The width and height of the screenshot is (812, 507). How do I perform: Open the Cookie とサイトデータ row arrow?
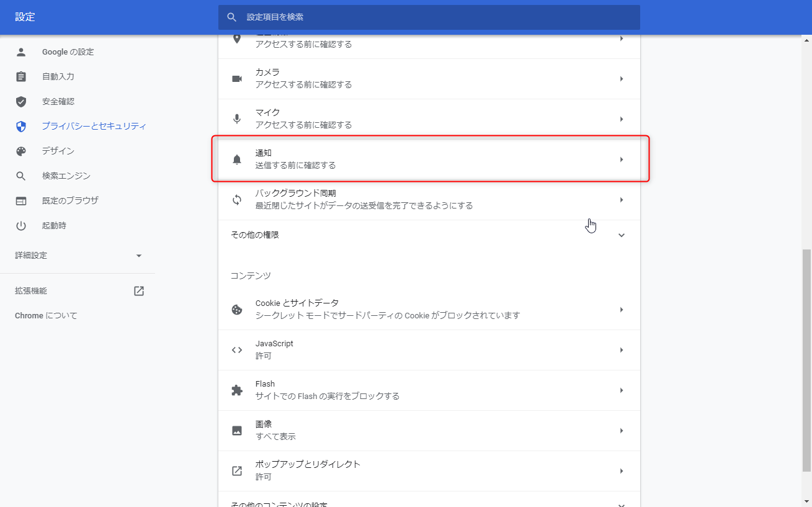click(x=622, y=310)
